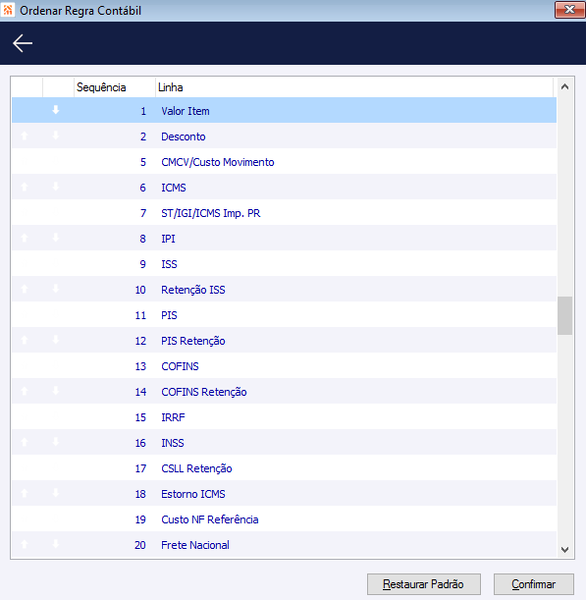Click the Sequência column header

(x=114, y=87)
